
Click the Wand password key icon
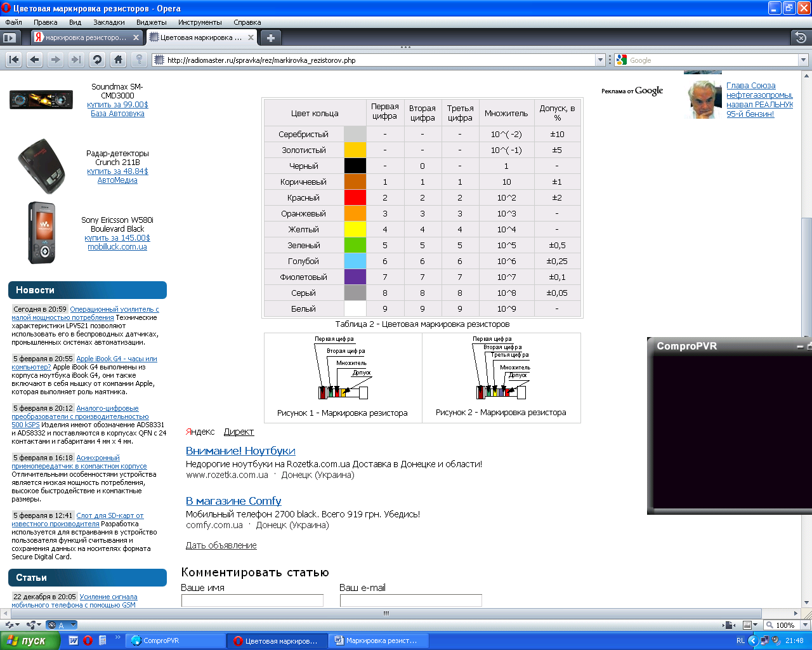[139, 60]
